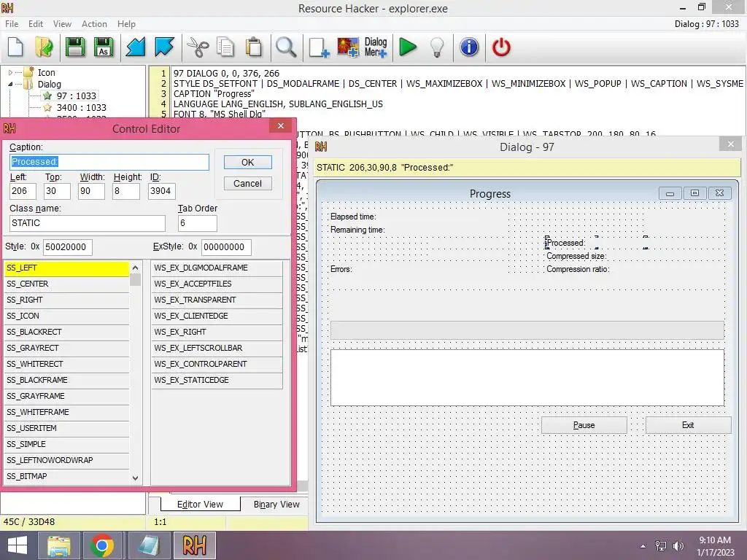This screenshot has height=560, width=747.
Task: Select the 97 : 1033 tree item
Action: (76, 96)
